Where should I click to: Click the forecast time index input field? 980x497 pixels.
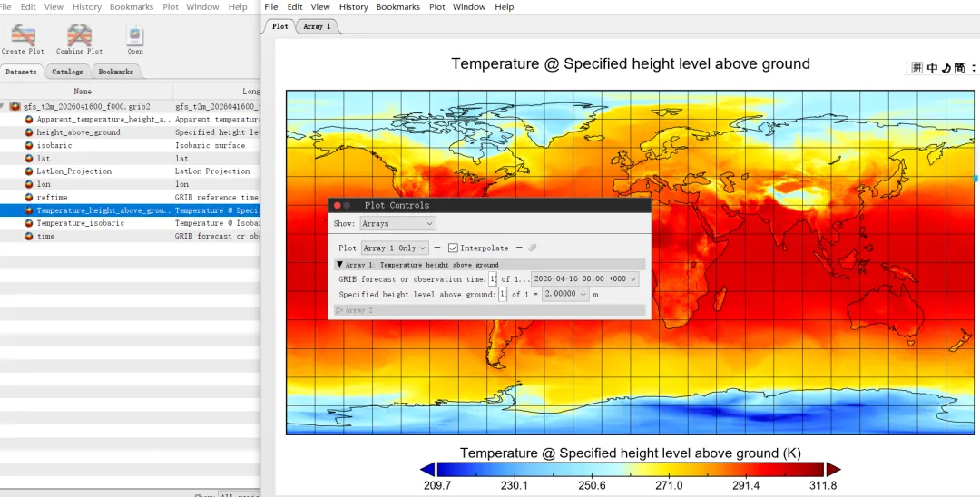click(493, 279)
